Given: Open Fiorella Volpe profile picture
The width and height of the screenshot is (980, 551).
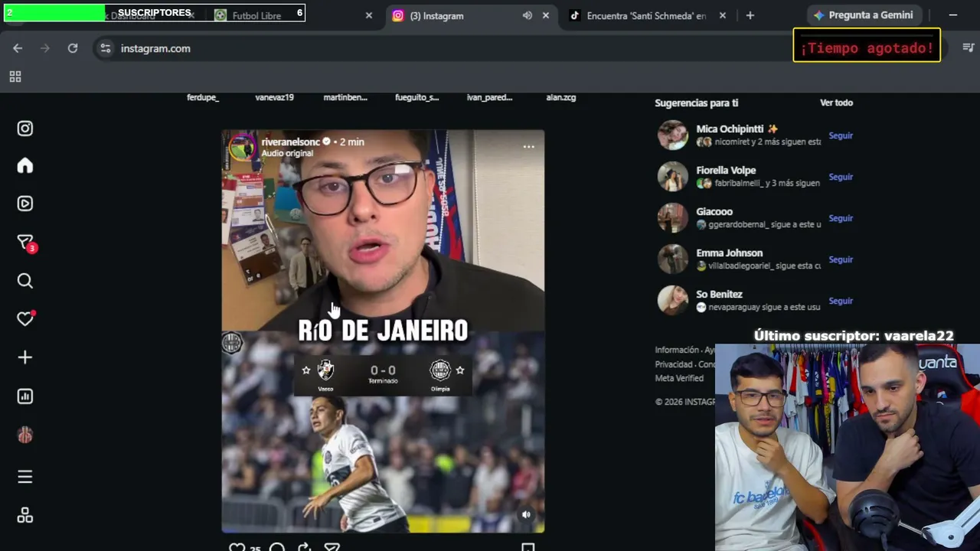Looking at the screenshot, I should pyautogui.click(x=673, y=177).
